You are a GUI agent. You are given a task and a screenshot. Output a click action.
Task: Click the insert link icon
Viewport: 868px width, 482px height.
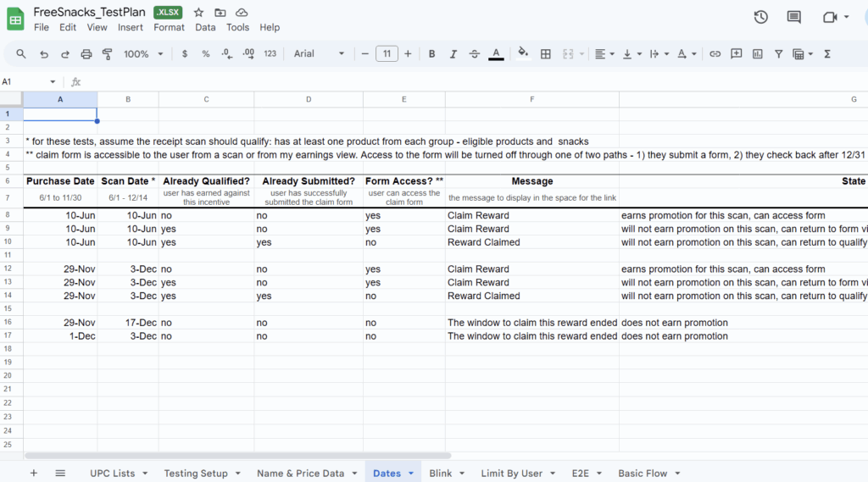pos(715,54)
